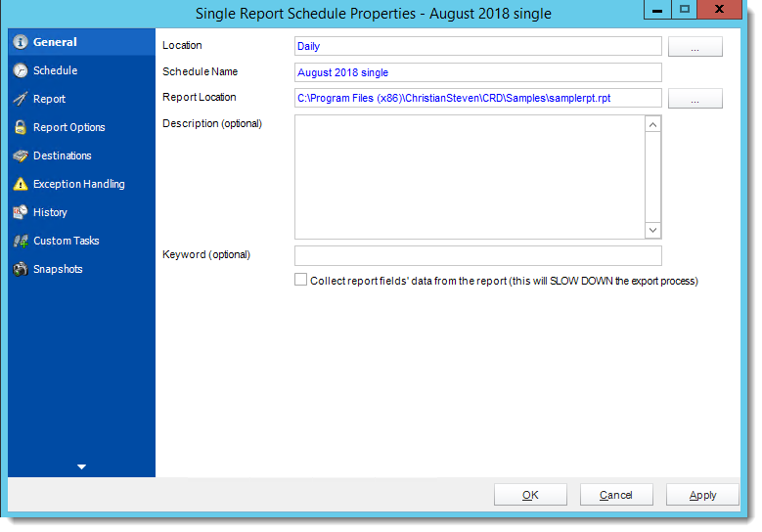Click inside the Description text area
This screenshot has width=762, height=532.
470,177
